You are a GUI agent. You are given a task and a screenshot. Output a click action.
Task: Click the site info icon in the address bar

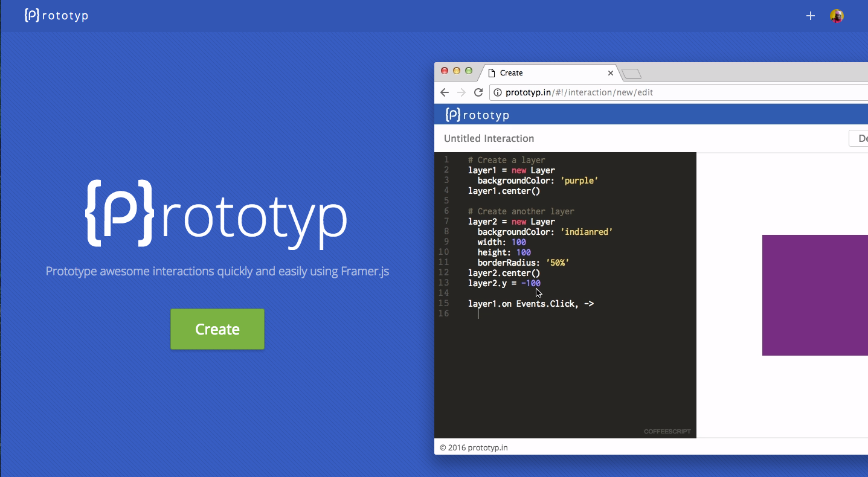tap(497, 92)
